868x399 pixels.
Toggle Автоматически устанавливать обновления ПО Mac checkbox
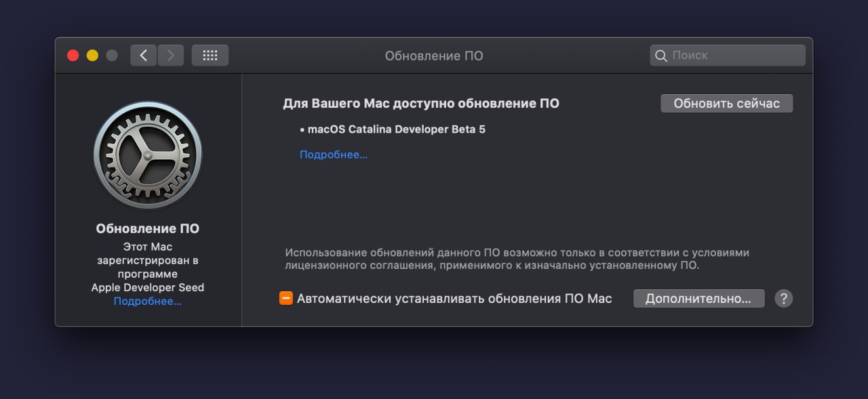(x=286, y=299)
